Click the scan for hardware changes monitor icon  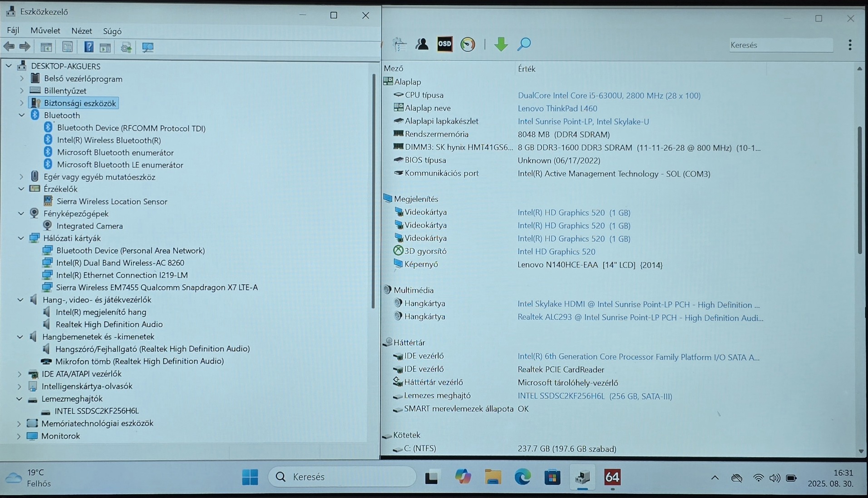coord(148,47)
